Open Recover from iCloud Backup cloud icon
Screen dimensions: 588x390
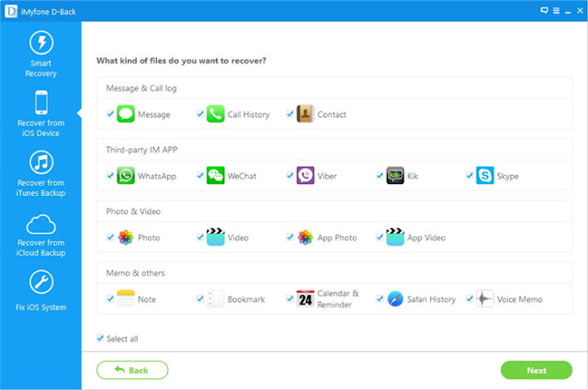coord(41,224)
